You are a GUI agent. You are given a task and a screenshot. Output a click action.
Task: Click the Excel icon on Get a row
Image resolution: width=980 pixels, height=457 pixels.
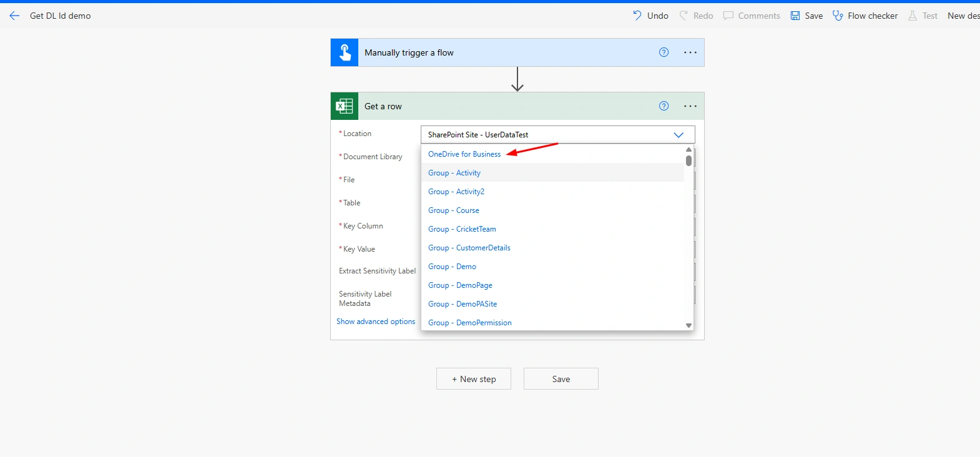point(345,106)
